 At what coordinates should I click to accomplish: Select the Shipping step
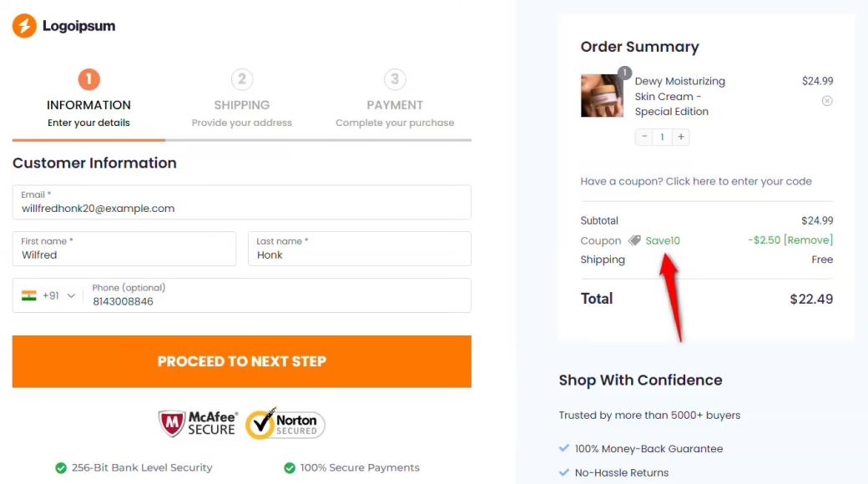click(x=242, y=79)
